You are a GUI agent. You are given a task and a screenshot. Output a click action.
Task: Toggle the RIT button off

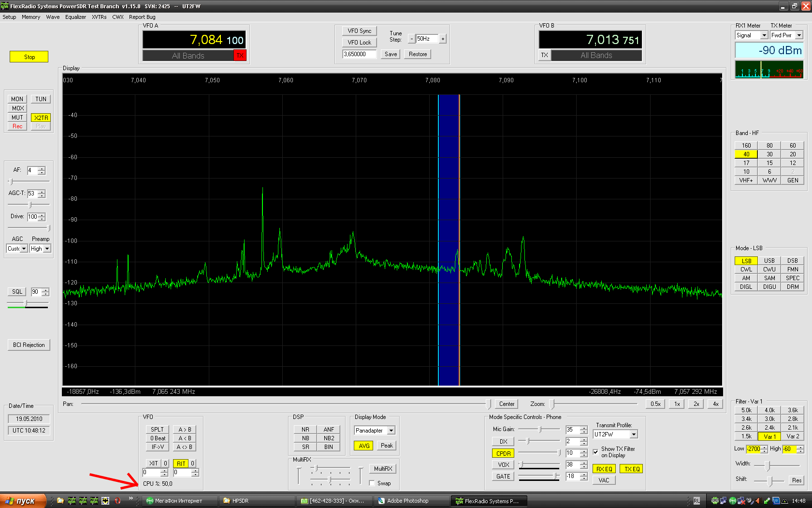point(181,463)
